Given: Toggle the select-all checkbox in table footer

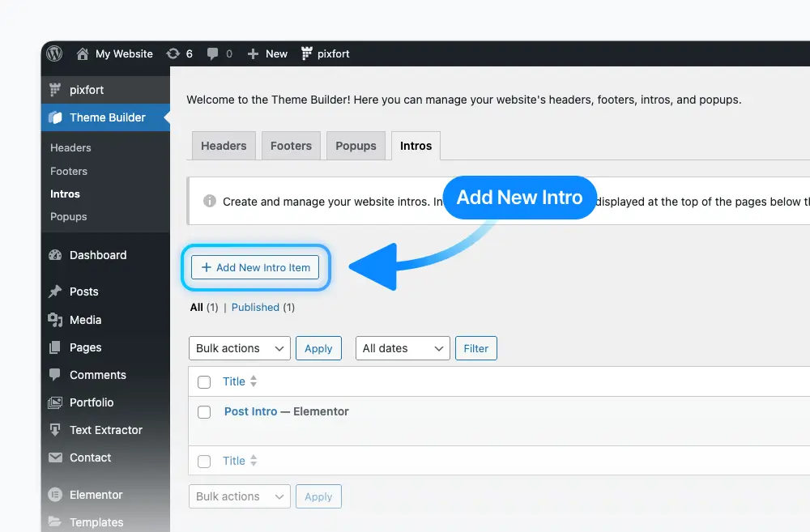Looking at the screenshot, I should (204, 462).
